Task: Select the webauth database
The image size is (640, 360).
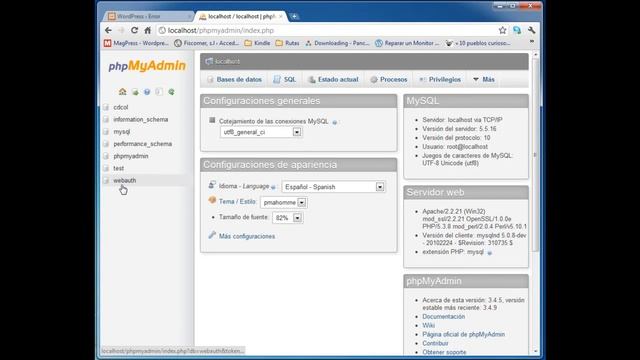Action: 124,180
